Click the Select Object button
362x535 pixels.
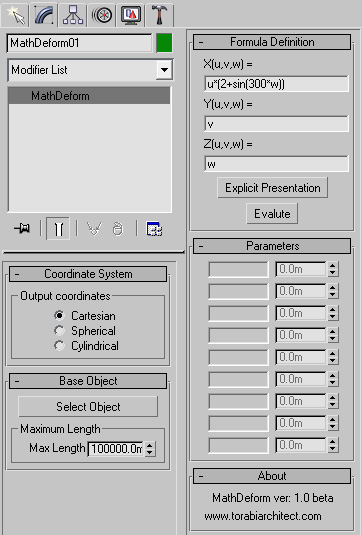click(x=88, y=407)
